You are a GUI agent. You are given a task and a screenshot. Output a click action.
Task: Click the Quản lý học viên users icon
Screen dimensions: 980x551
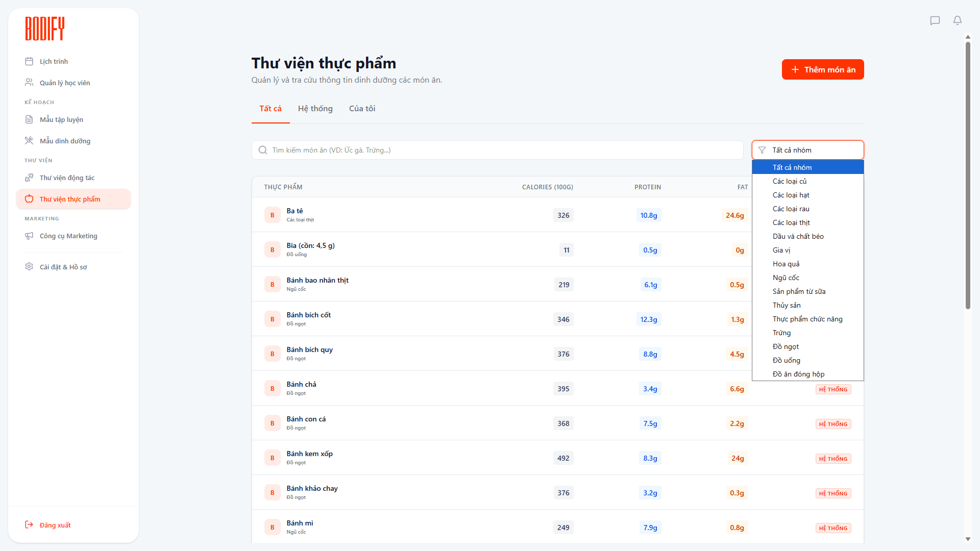29,83
